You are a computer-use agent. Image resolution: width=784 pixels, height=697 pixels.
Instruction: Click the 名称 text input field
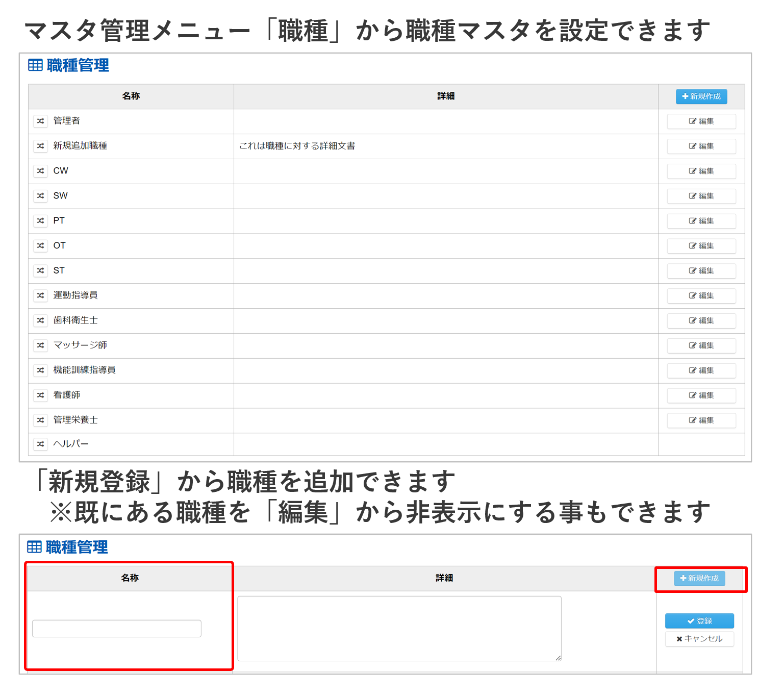(x=116, y=629)
